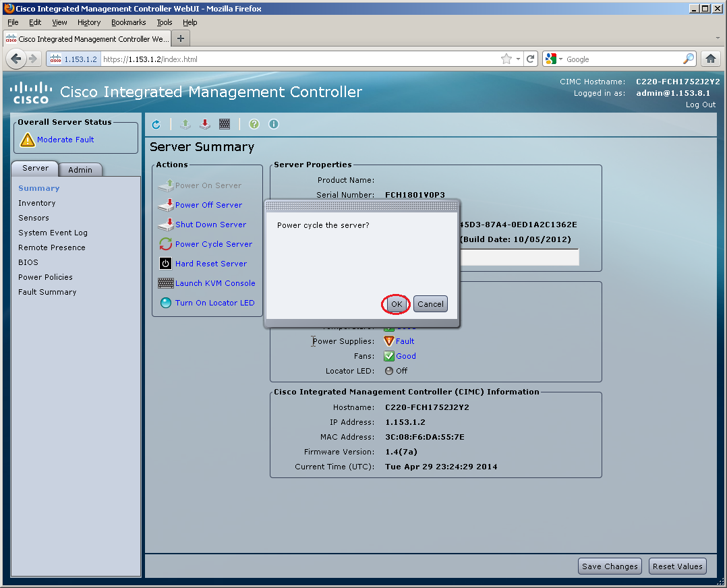This screenshot has width=727, height=588.
Task: Click the browser forward arrow
Action: 33,59
